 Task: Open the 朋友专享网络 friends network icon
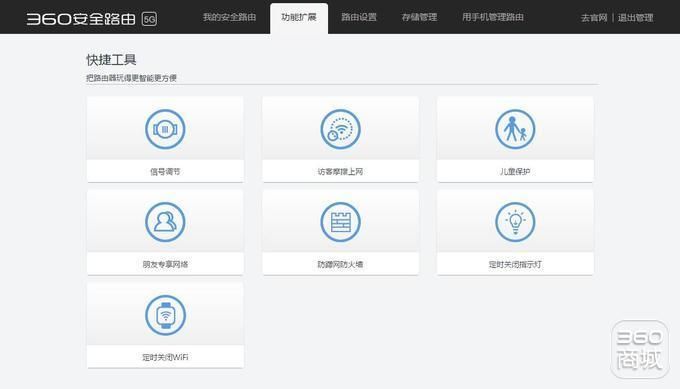coord(165,222)
